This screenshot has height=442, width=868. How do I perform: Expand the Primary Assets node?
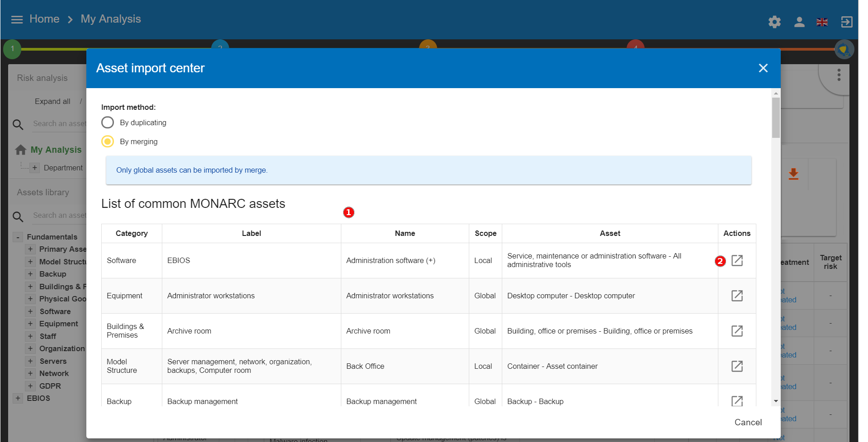(x=30, y=249)
